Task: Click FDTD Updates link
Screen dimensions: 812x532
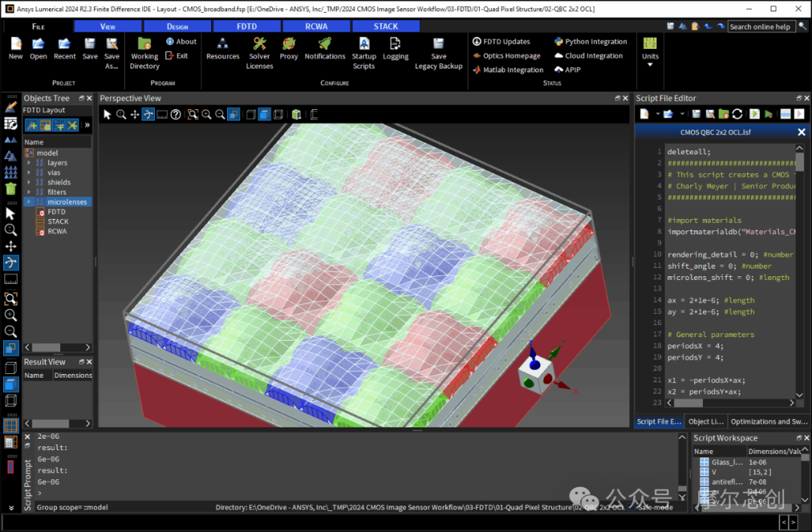Action: [501, 41]
